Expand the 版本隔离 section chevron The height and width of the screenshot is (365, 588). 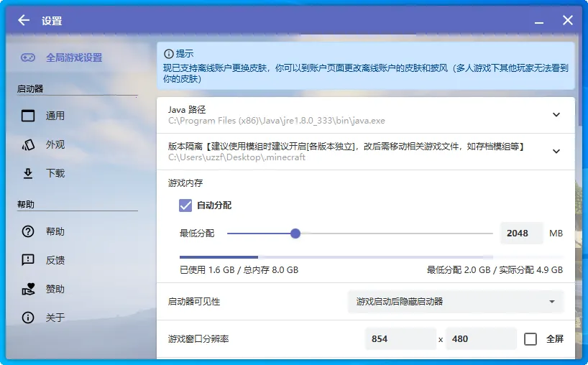point(556,151)
